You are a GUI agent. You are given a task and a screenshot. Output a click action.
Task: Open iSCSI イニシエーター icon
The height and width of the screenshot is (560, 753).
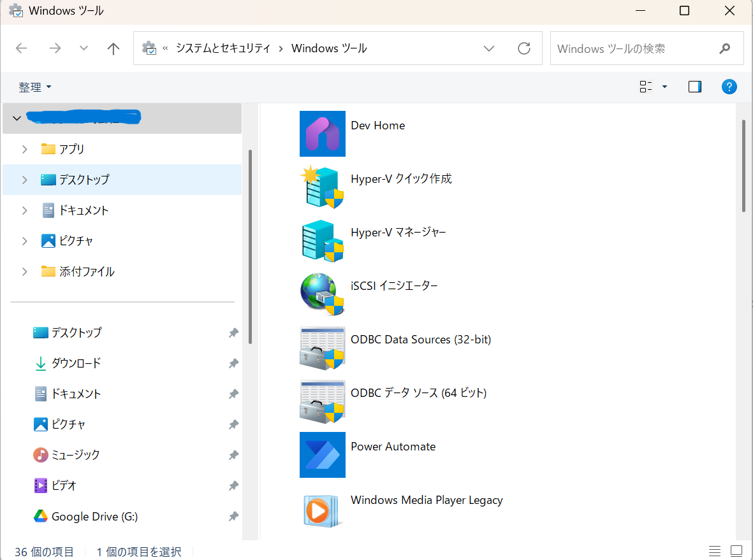(322, 294)
